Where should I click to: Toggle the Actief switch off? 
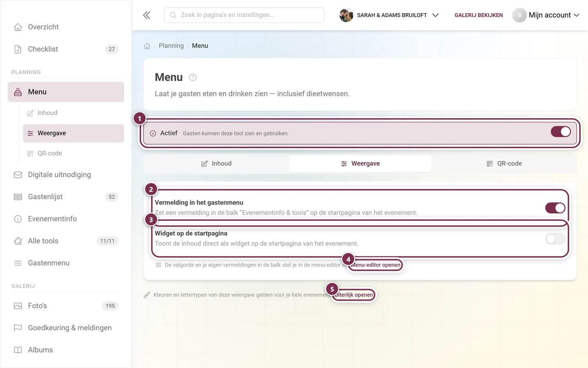[561, 132]
